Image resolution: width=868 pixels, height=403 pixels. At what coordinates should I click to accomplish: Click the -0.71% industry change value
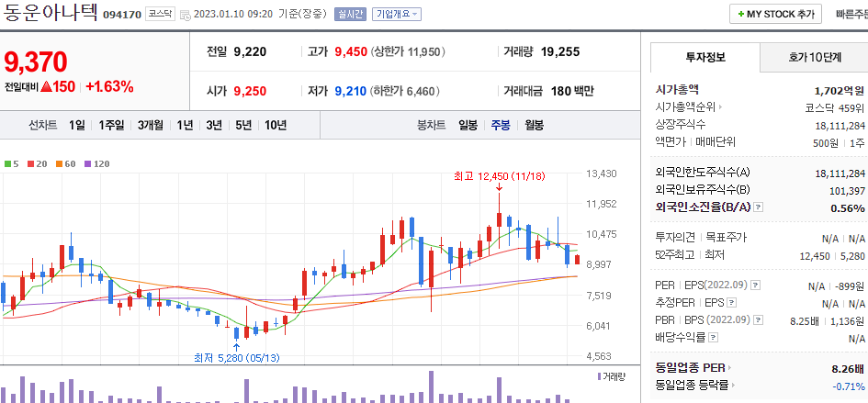click(x=848, y=386)
